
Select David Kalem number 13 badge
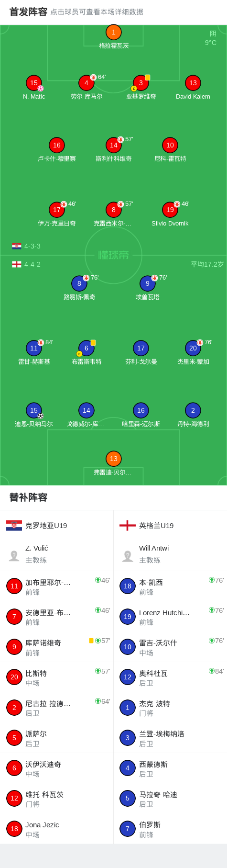[x=193, y=83]
